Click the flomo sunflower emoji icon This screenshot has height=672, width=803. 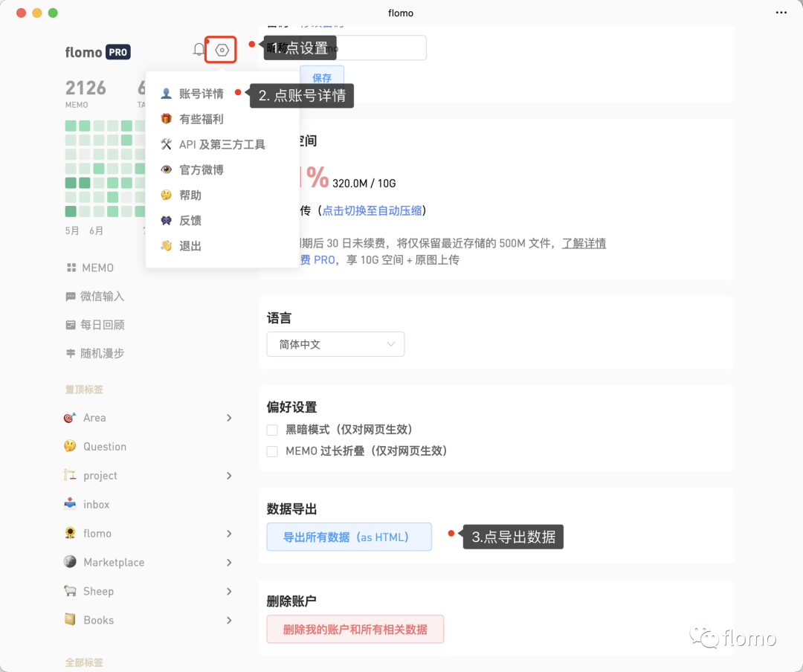tap(70, 533)
